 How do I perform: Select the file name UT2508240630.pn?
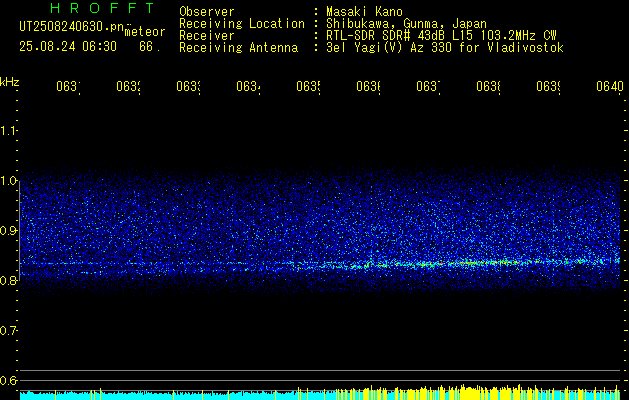coord(71,27)
